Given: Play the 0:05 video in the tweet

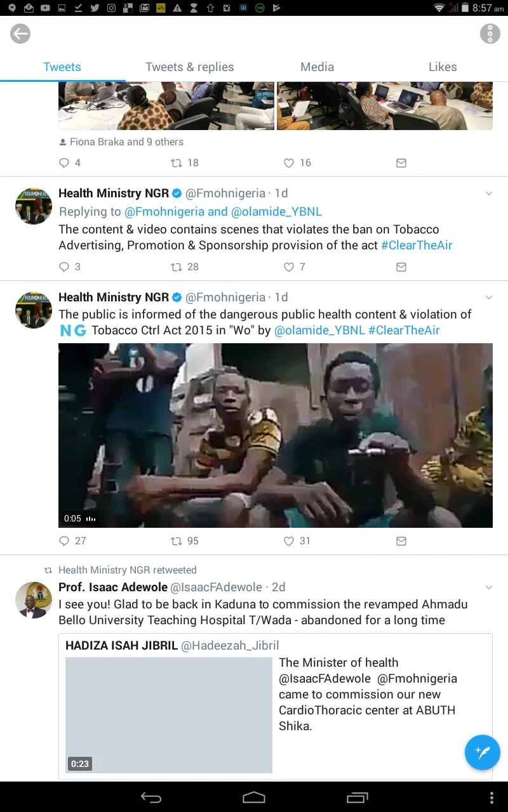Looking at the screenshot, I should click(276, 435).
